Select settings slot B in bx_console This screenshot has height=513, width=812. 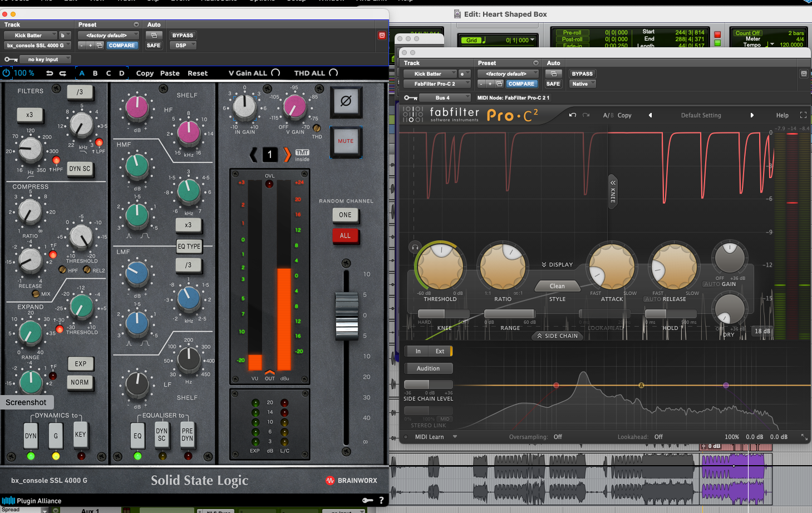coord(95,73)
